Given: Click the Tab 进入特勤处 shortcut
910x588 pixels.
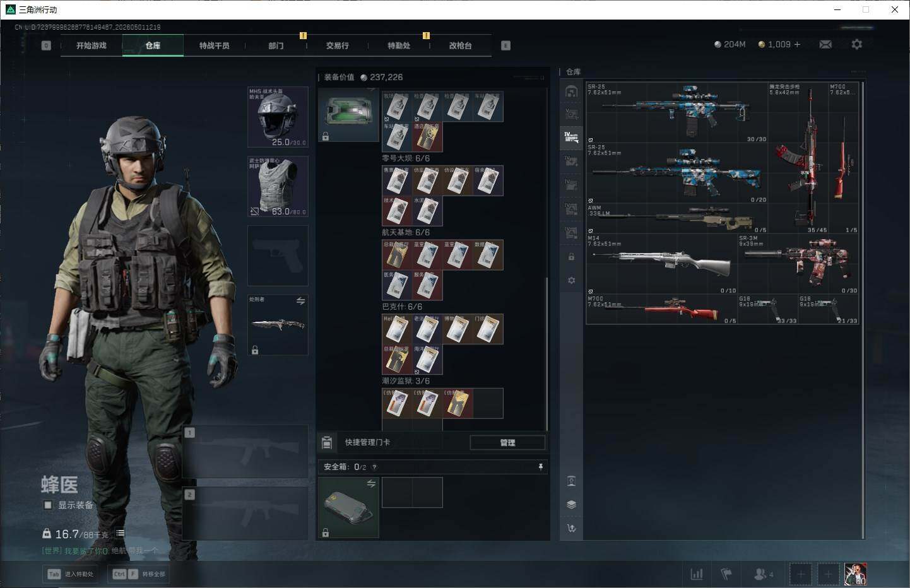Looking at the screenshot, I should click(71, 574).
